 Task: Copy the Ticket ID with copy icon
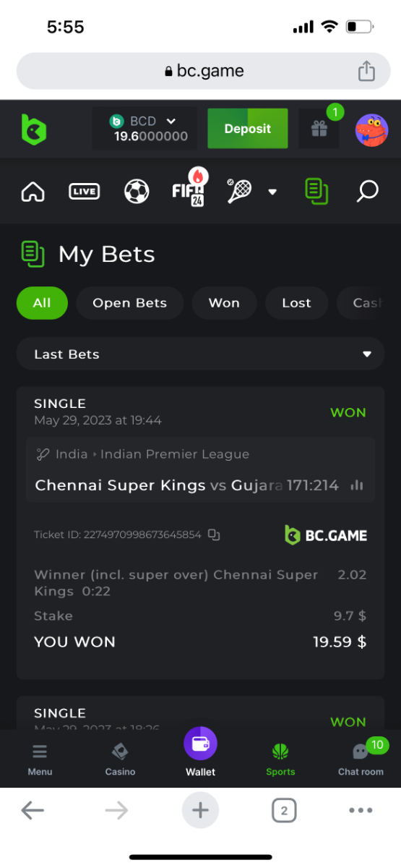tap(214, 535)
